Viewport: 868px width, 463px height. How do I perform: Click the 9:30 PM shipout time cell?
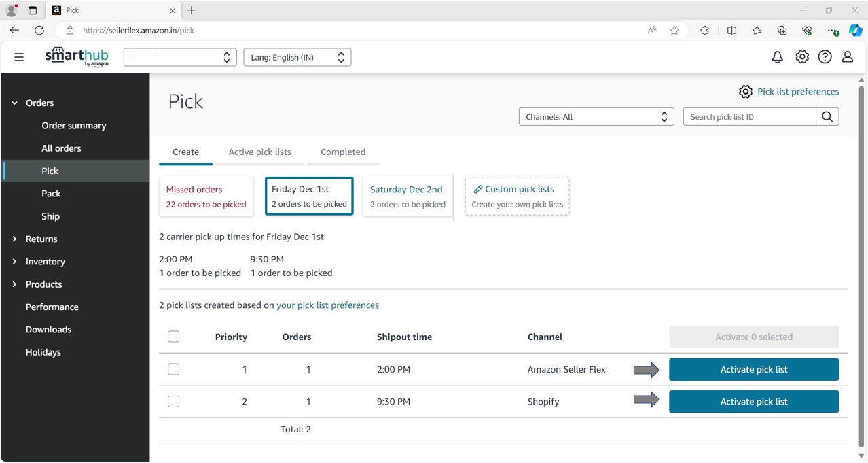[394, 402]
